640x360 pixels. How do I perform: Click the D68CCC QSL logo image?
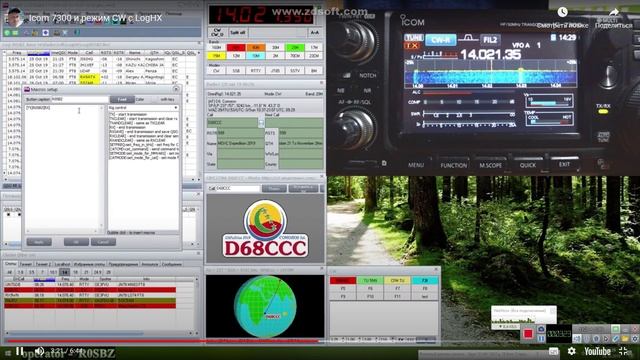click(265, 229)
